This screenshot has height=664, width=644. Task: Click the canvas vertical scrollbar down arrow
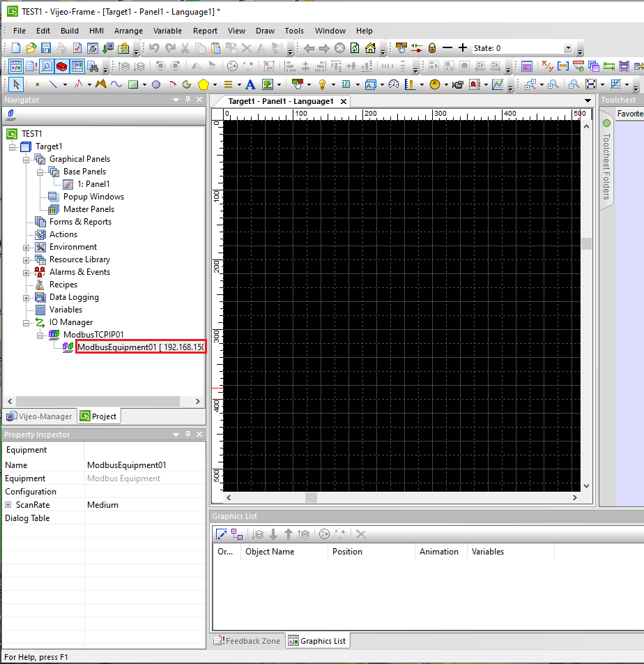pyautogui.click(x=586, y=486)
